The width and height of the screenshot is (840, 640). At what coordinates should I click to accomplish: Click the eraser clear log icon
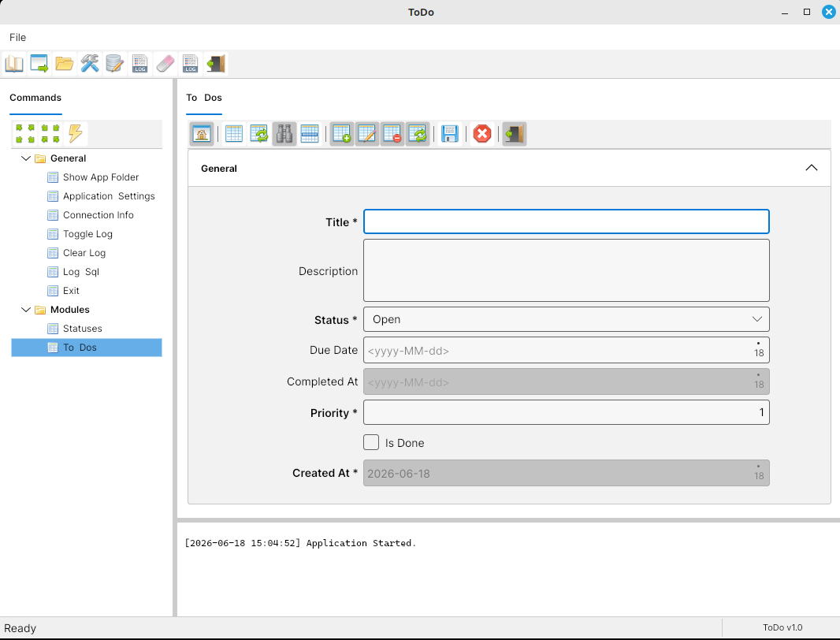[x=165, y=64]
